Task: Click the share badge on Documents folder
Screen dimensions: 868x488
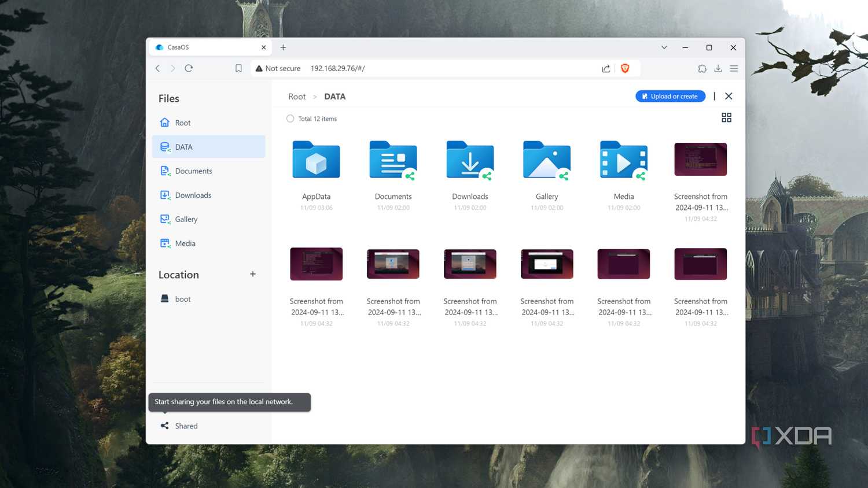Action: [x=410, y=176]
